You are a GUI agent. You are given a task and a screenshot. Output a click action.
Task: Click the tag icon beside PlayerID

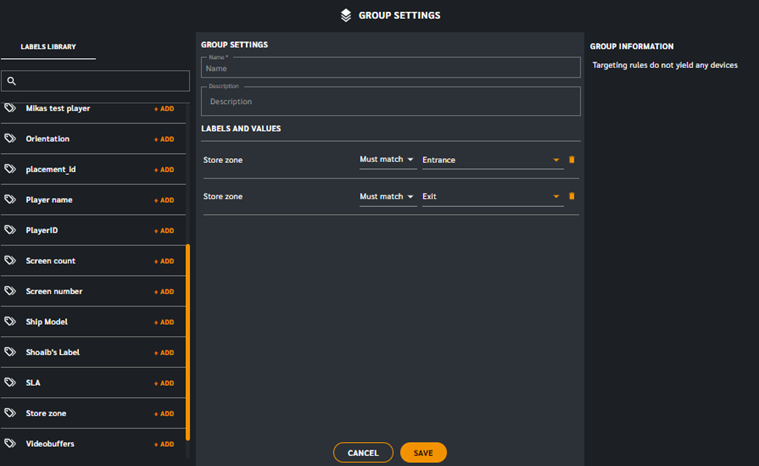tap(10, 230)
